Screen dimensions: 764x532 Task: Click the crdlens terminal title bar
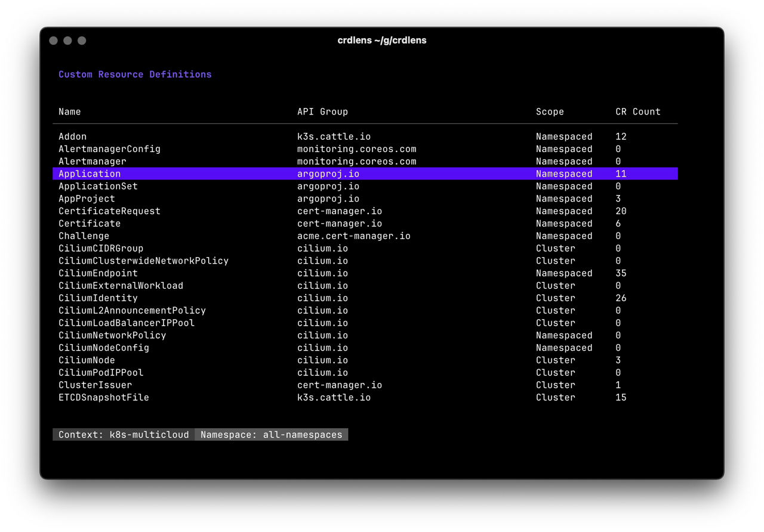[382, 40]
